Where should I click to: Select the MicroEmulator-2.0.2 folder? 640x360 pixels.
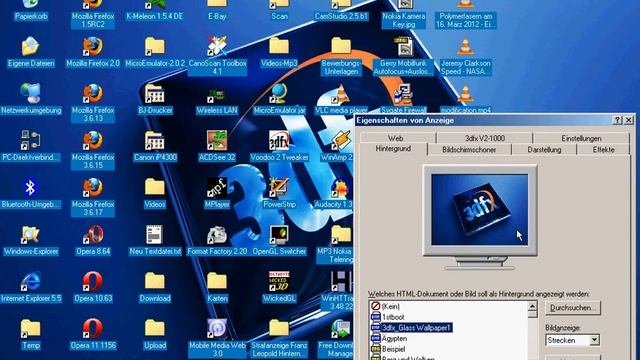155,52
